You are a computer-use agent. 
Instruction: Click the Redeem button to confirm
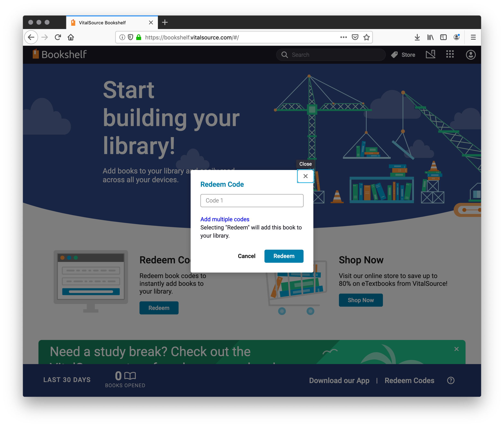point(284,256)
